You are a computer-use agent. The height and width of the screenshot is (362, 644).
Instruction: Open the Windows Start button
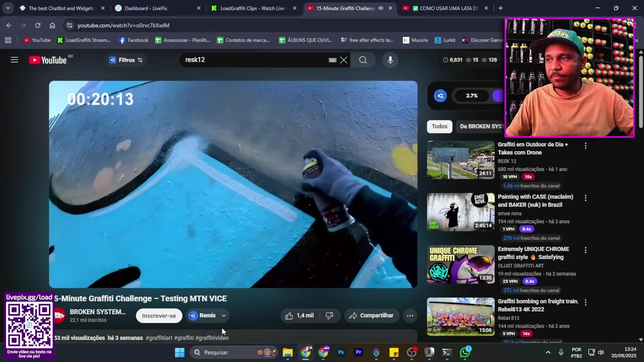point(180,352)
